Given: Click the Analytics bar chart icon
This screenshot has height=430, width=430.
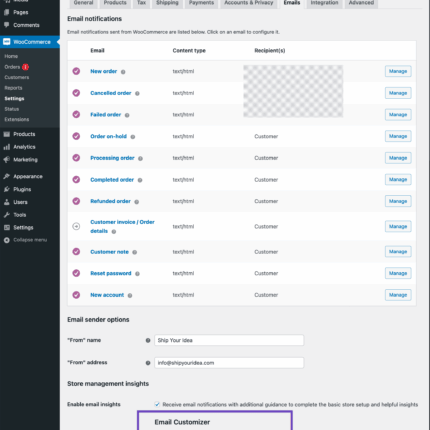Looking at the screenshot, I should click(6, 147).
